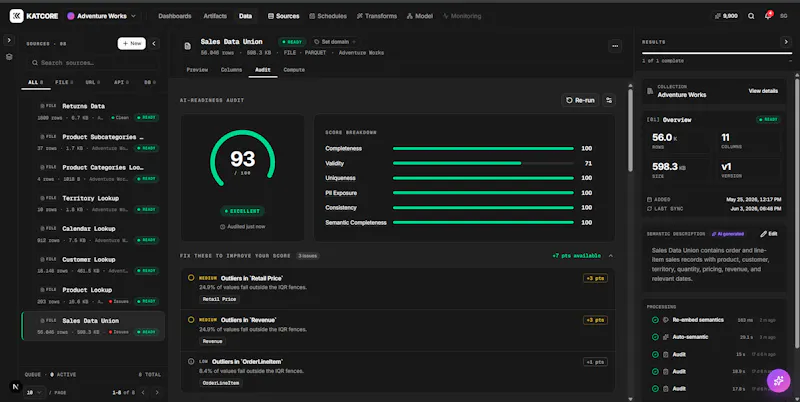
Task: Click the file icon beside Sales Data Union title
Action: pyautogui.click(x=187, y=46)
